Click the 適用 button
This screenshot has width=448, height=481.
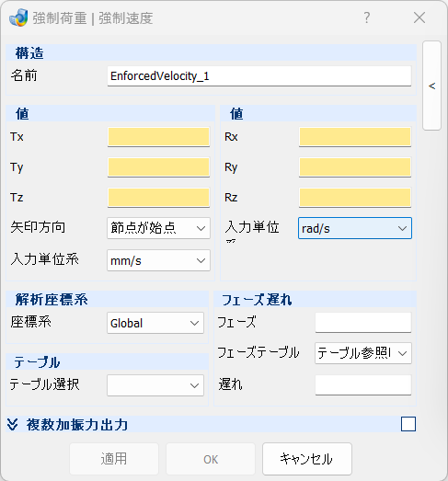114,459
